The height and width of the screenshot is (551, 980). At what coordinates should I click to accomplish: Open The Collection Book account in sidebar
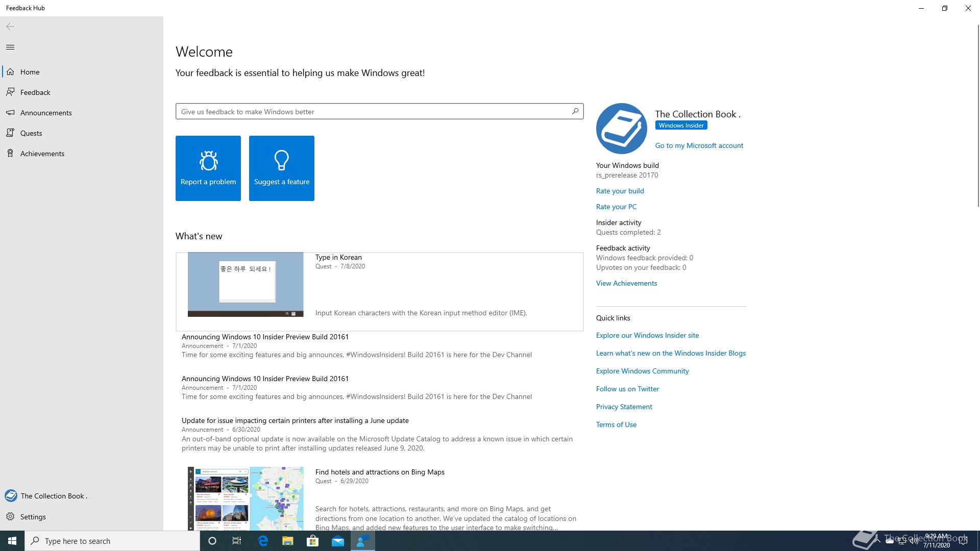(82, 496)
